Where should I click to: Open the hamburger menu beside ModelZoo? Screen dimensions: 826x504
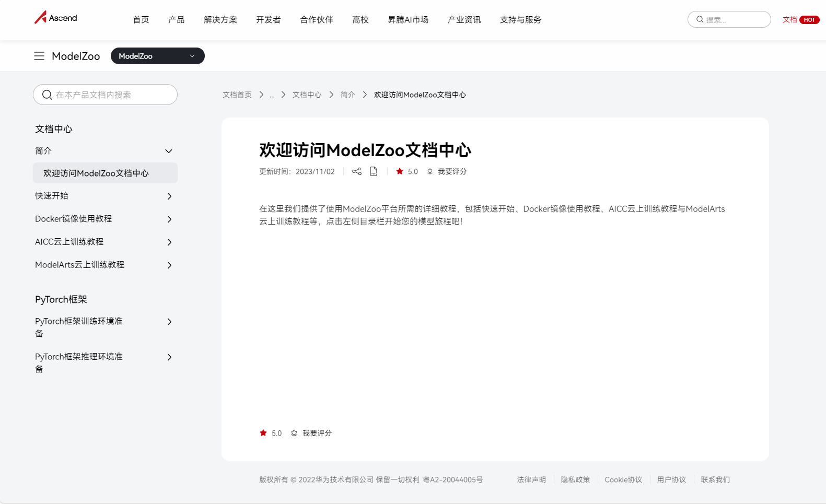tap(39, 56)
